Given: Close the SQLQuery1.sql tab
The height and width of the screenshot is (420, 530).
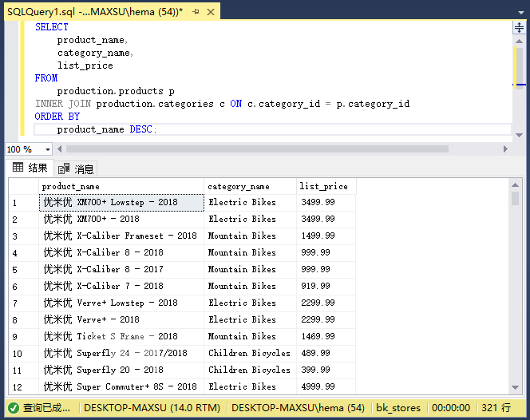Looking at the screenshot, I should click(211, 12).
